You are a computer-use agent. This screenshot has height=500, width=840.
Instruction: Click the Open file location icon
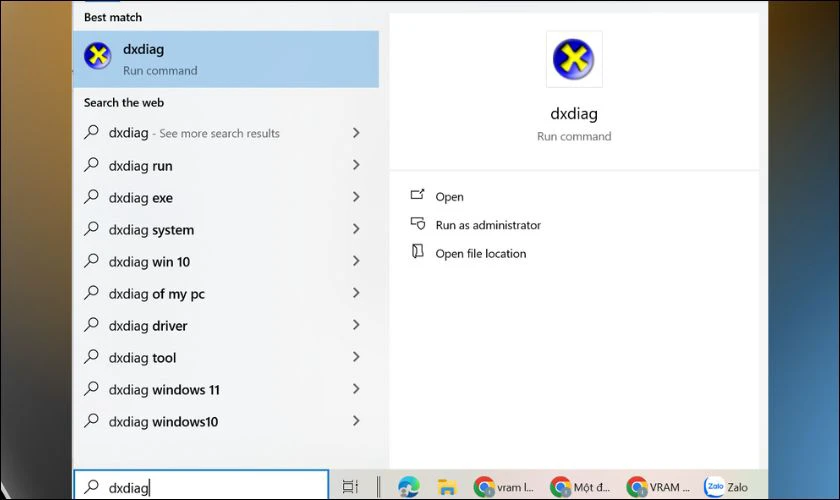coord(417,251)
